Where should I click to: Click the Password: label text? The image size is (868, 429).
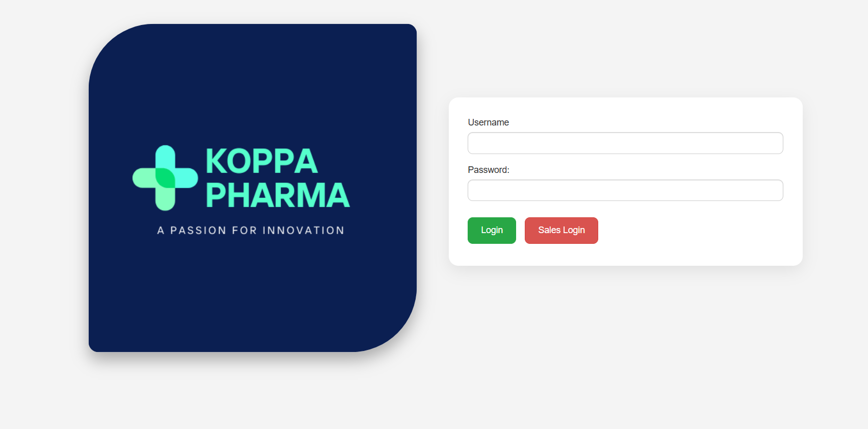(489, 170)
